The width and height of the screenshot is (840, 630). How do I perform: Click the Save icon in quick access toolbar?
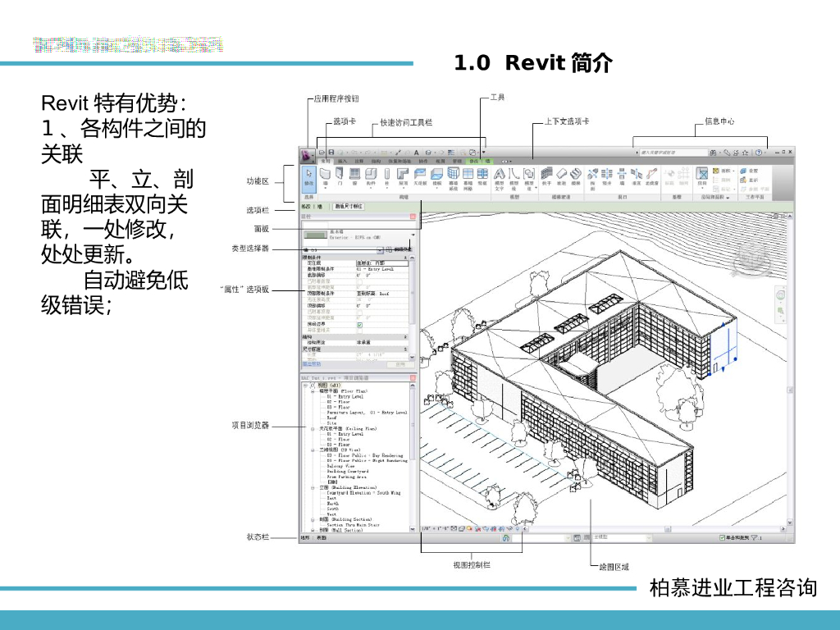[331, 153]
